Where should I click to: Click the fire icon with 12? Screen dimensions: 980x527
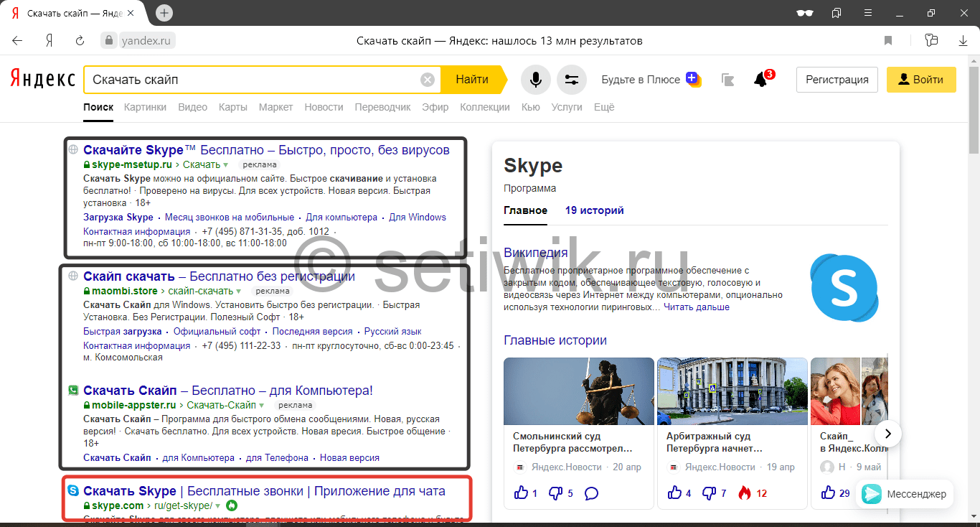click(x=744, y=493)
